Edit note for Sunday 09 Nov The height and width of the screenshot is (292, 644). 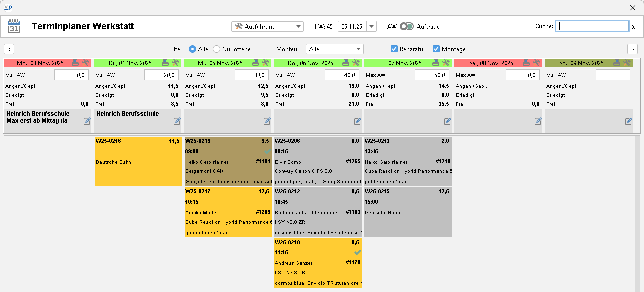[628, 121]
